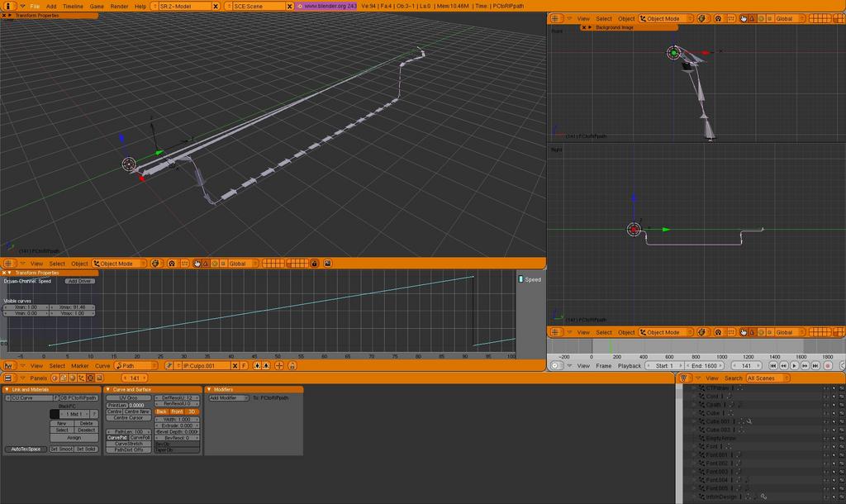The height and width of the screenshot is (504, 846).
Task: Click the material color swatch
Action: coord(55,414)
